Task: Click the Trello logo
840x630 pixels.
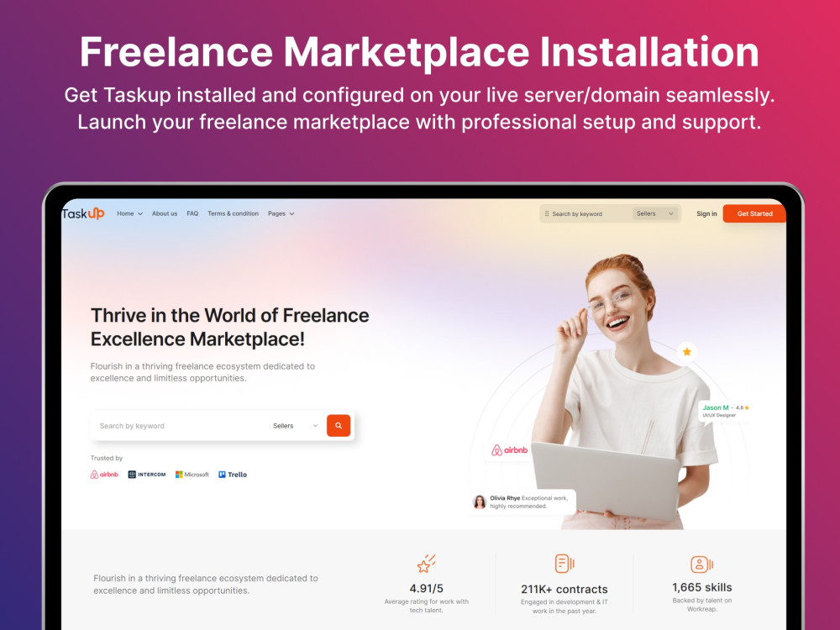Action: pyautogui.click(x=233, y=475)
